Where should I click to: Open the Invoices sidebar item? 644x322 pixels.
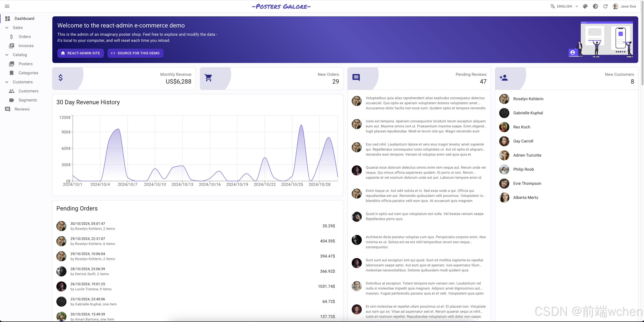26,46
